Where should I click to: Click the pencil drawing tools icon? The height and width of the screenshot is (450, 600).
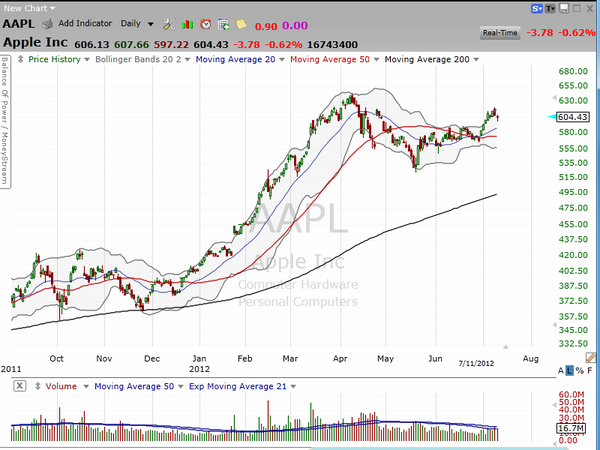coord(590,357)
